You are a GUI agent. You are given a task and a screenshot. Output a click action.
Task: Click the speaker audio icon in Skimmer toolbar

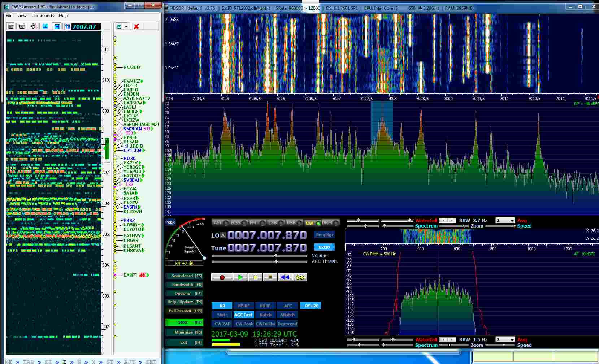coord(34,26)
